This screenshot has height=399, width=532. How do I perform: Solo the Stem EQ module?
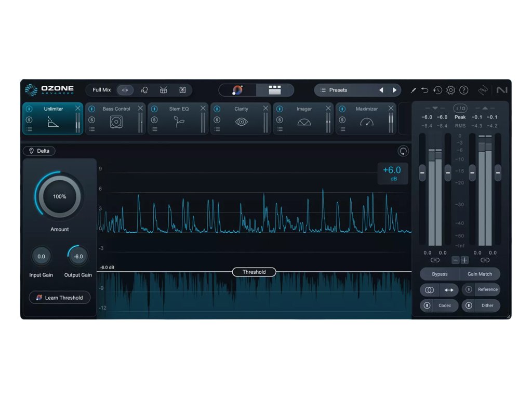pyautogui.click(x=154, y=119)
